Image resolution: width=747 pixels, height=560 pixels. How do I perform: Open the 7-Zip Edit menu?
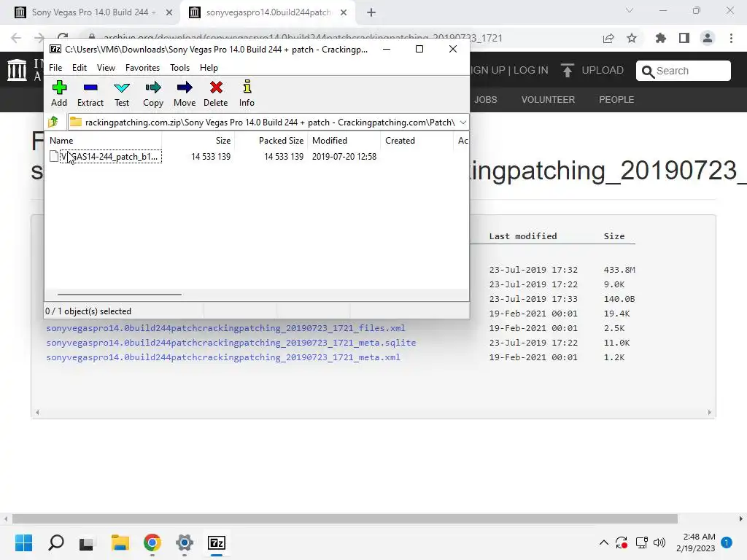click(x=79, y=68)
